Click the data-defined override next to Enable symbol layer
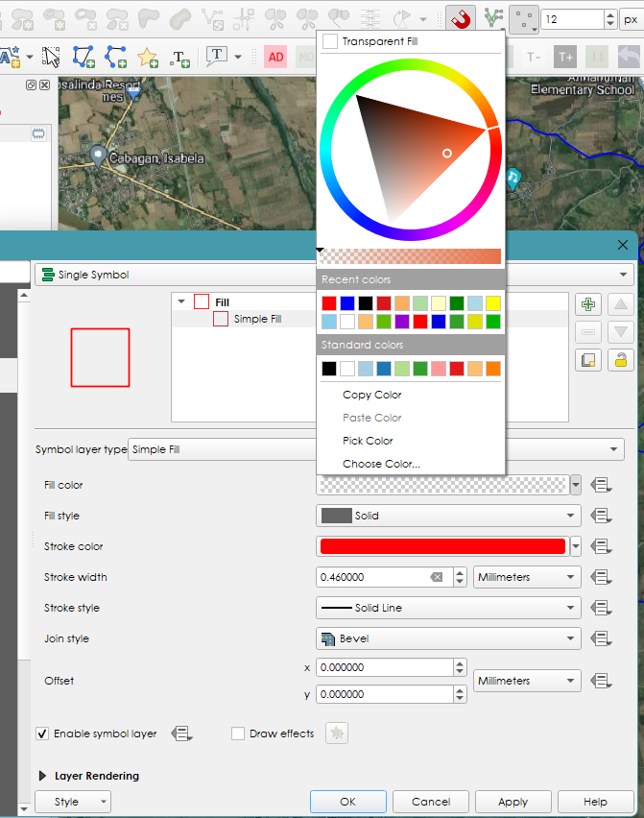The height and width of the screenshot is (818, 644). point(181,734)
